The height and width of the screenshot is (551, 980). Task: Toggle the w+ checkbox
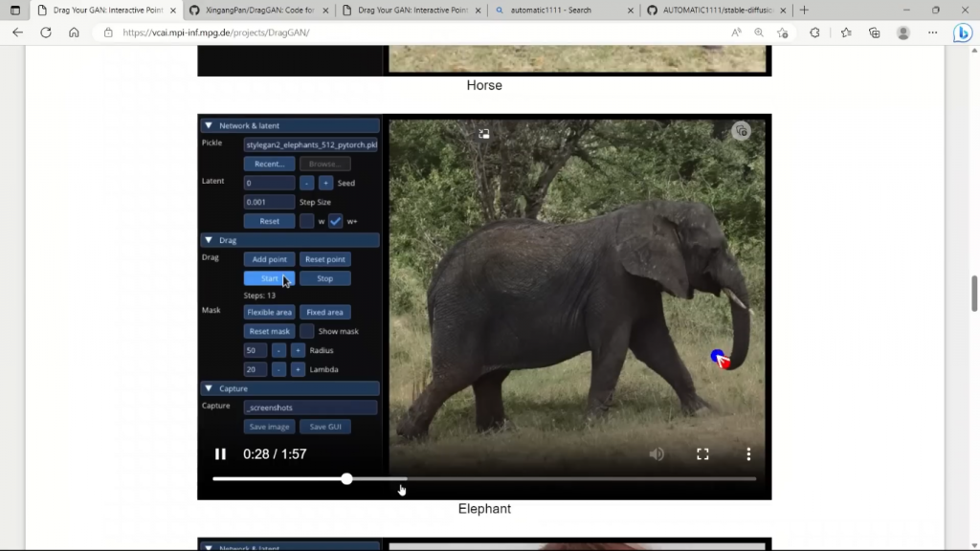[x=335, y=221]
